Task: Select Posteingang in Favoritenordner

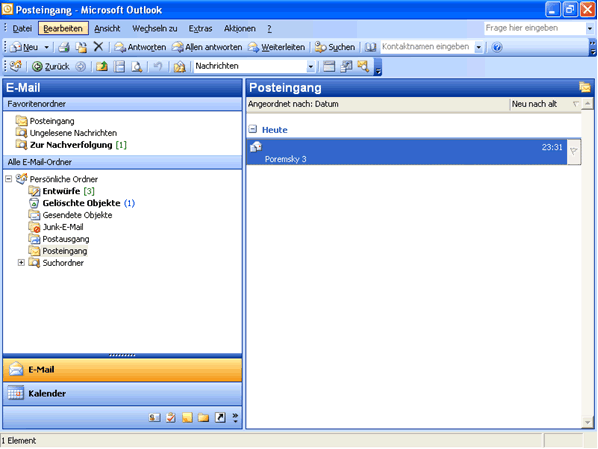Action: click(x=45, y=121)
